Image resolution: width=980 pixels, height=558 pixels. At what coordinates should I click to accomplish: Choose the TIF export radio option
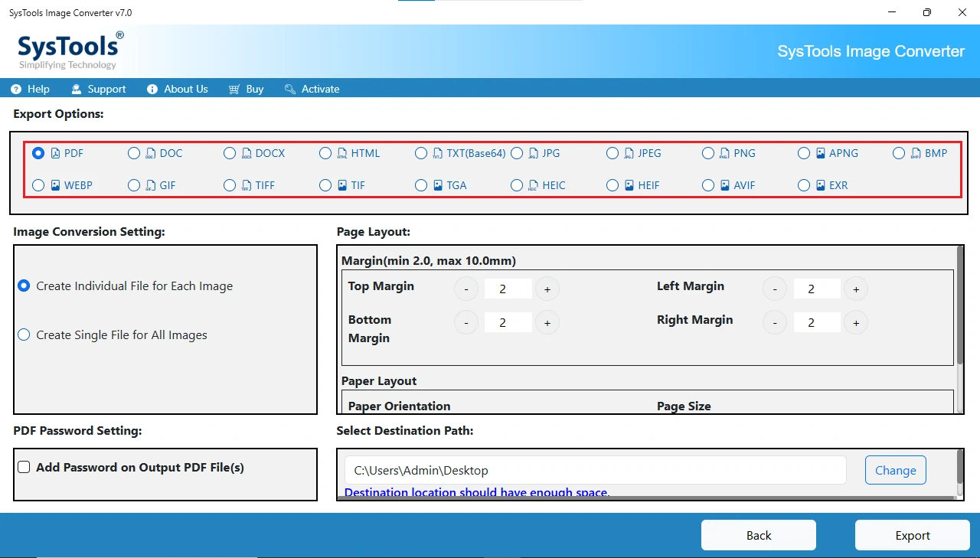(325, 185)
